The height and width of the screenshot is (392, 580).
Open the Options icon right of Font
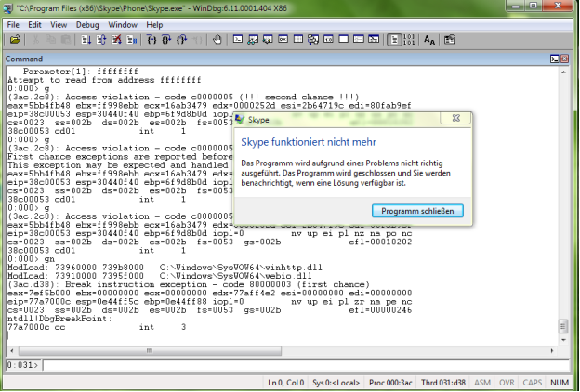tap(450, 40)
